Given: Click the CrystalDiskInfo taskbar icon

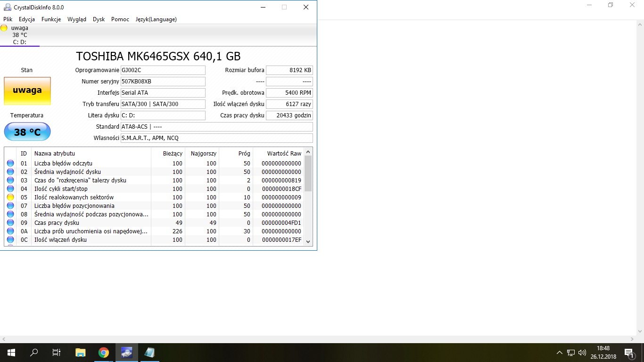Looking at the screenshot, I should 127,353.
